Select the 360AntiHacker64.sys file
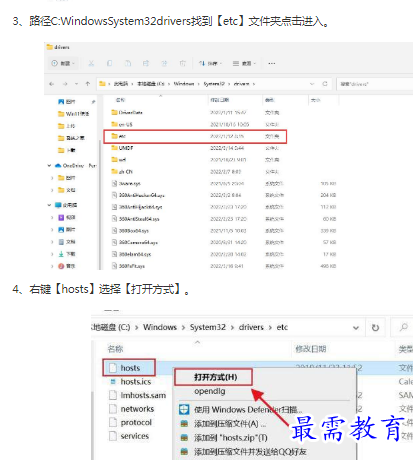Viewport: 413px width, 460px height. pyautogui.click(x=138, y=195)
